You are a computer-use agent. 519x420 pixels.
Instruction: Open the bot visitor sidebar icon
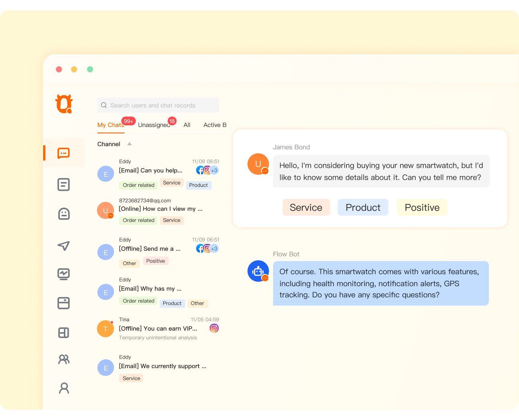[x=63, y=214]
